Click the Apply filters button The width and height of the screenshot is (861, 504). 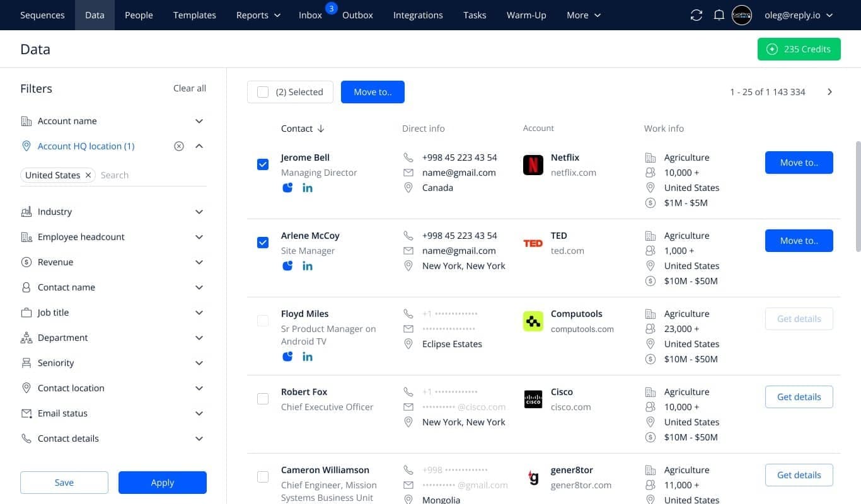click(x=162, y=482)
